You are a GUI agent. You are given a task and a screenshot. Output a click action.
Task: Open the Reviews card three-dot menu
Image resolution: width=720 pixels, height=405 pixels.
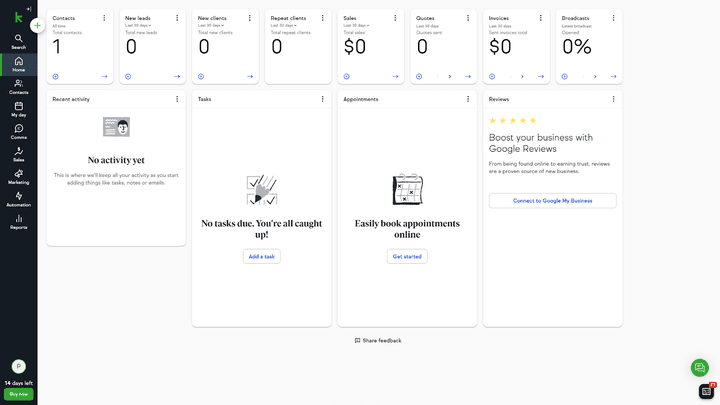pyautogui.click(x=613, y=99)
